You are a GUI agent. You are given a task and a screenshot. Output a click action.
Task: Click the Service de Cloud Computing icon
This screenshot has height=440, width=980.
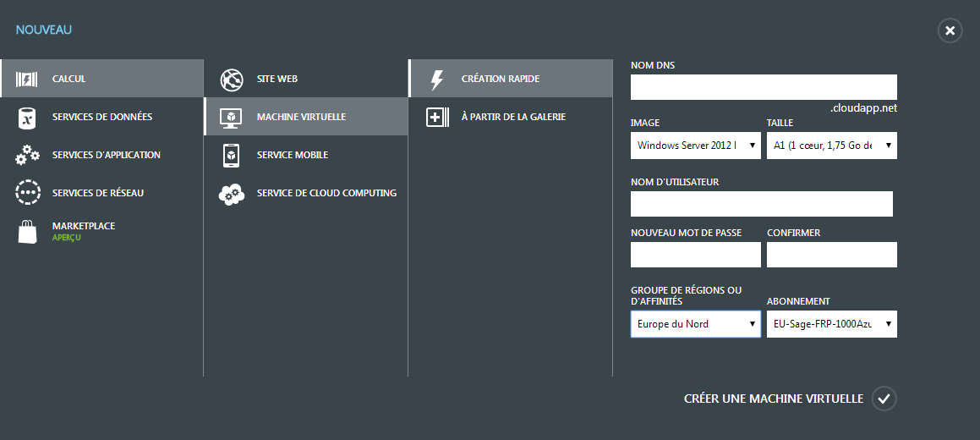231,194
